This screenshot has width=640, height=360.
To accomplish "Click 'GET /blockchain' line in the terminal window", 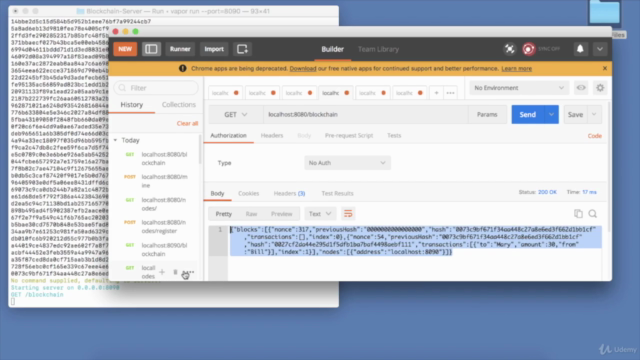I will (37, 295).
